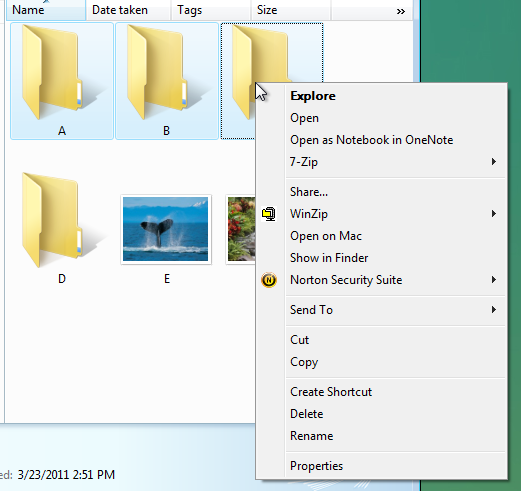Click the Size column header
Viewport: 521px width, 491px height.
tap(291, 10)
